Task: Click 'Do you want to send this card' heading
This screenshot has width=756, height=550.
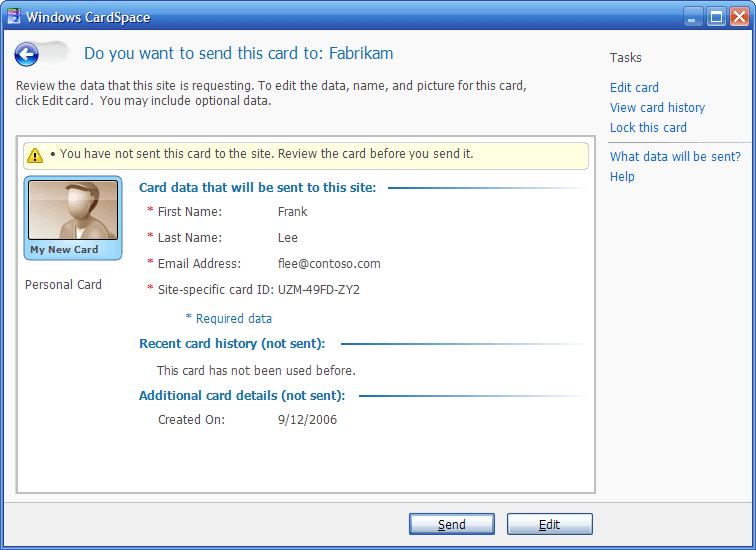Action: [239, 54]
